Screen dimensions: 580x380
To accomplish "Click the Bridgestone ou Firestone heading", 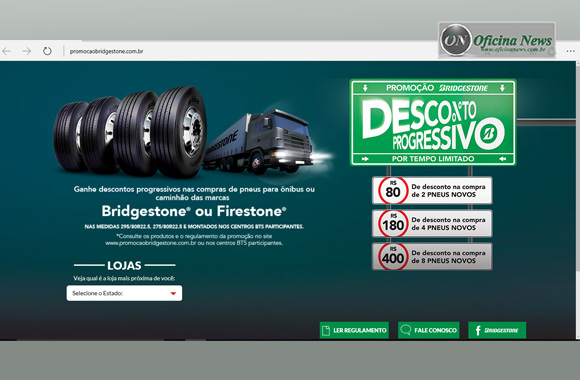I will (194, 211).
